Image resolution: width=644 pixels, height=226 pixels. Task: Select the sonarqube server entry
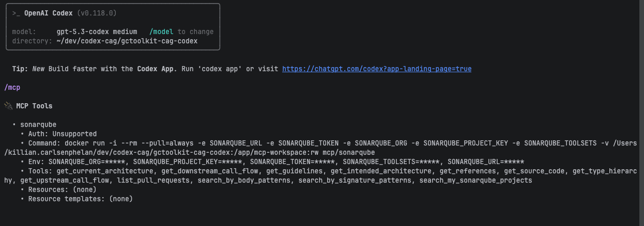coord(38,124)
